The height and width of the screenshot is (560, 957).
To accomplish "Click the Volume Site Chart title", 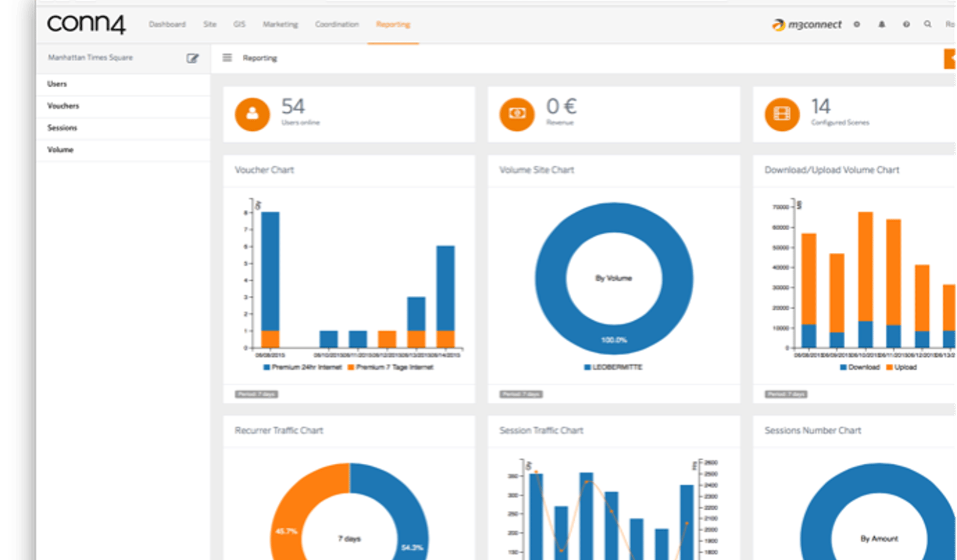I will point(537,170).
